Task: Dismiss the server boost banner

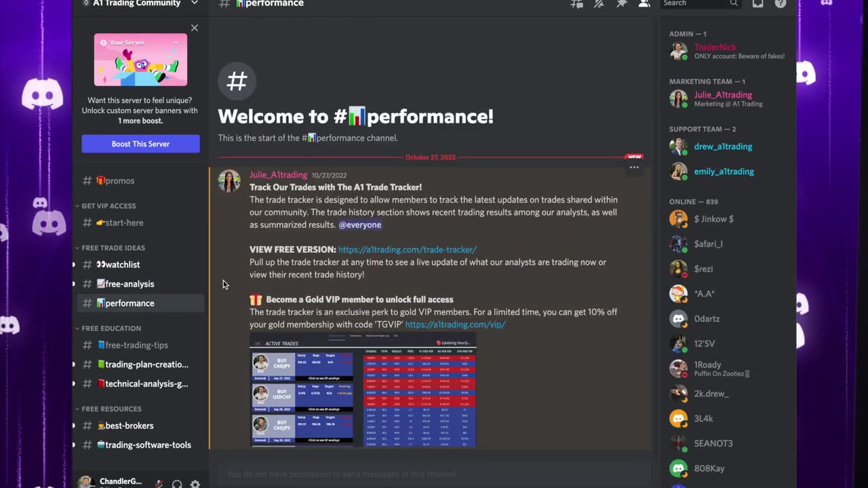Action: (x=195, y=28)
